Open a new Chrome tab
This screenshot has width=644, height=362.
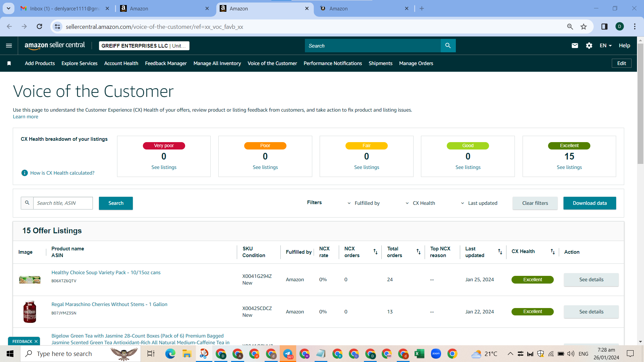(422, 8)
